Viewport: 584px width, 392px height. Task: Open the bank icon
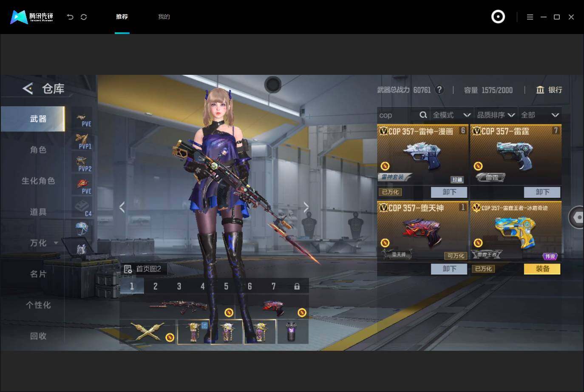click(x=540, y=90)
